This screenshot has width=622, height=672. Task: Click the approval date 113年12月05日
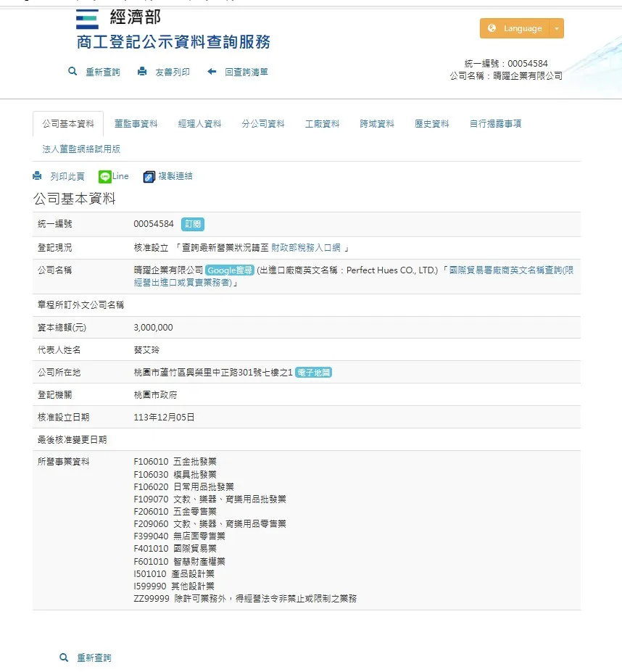(x=164, y=418)
